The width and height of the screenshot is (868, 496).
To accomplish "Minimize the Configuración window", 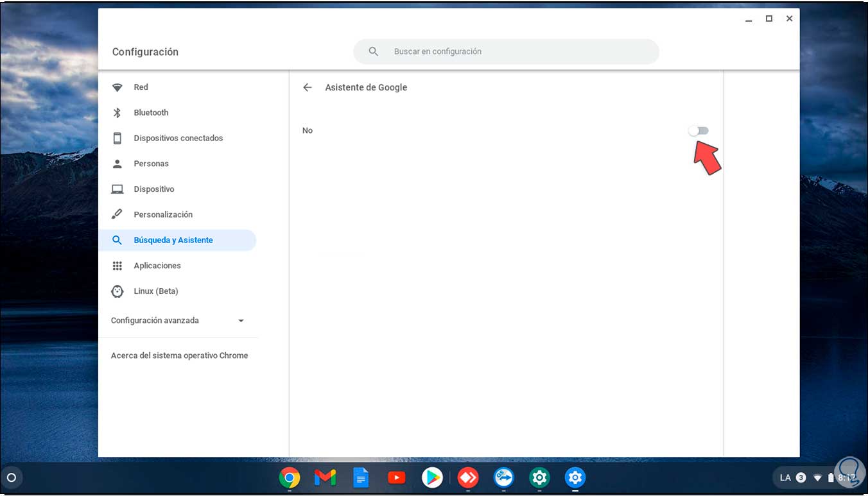I will pos(749,19).
